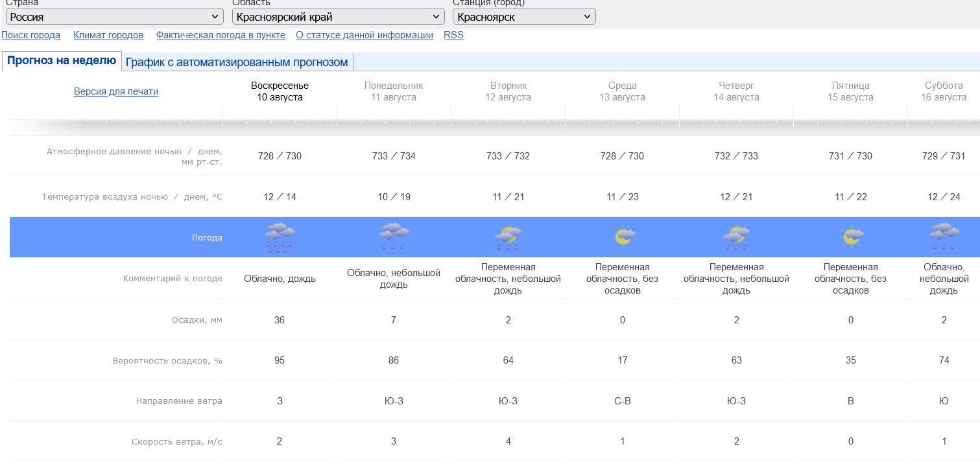Open График с автоматизированным прогнозом tab
The height and width of the screenshot is (464, 980).
pyautogui.click(x=237, y=62)
